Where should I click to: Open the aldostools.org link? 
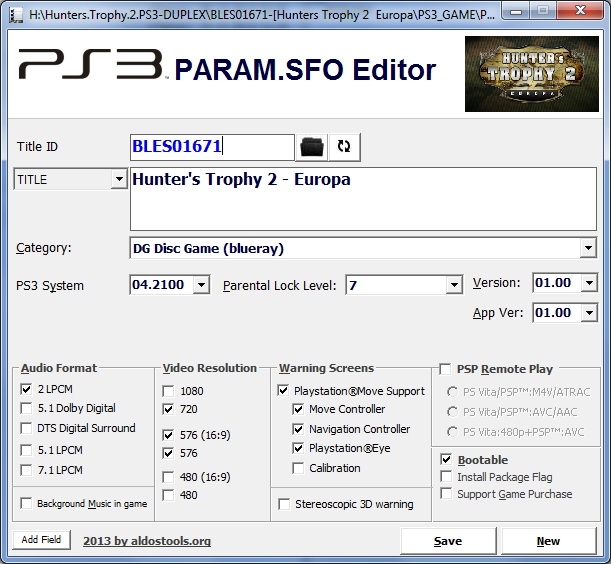coord(147,541)
